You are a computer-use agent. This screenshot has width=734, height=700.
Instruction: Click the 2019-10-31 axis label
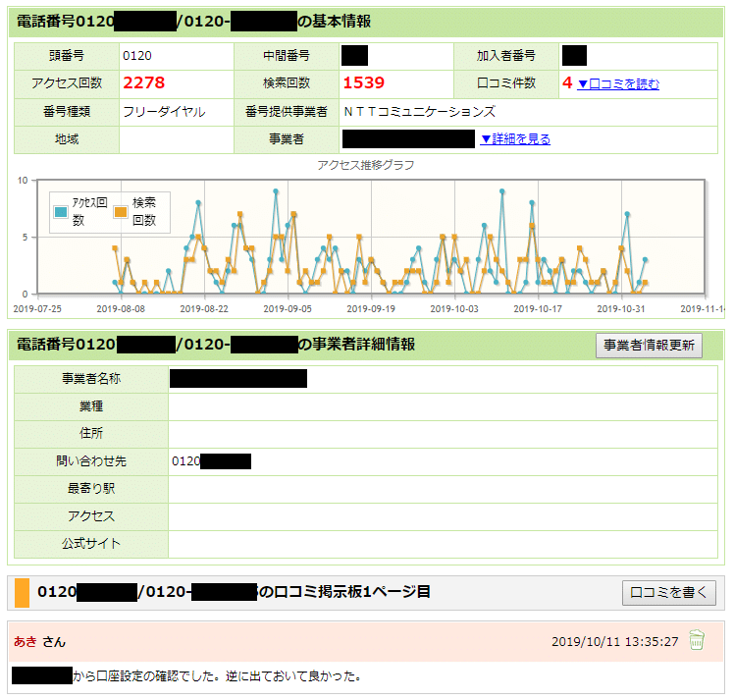(621, 309)
